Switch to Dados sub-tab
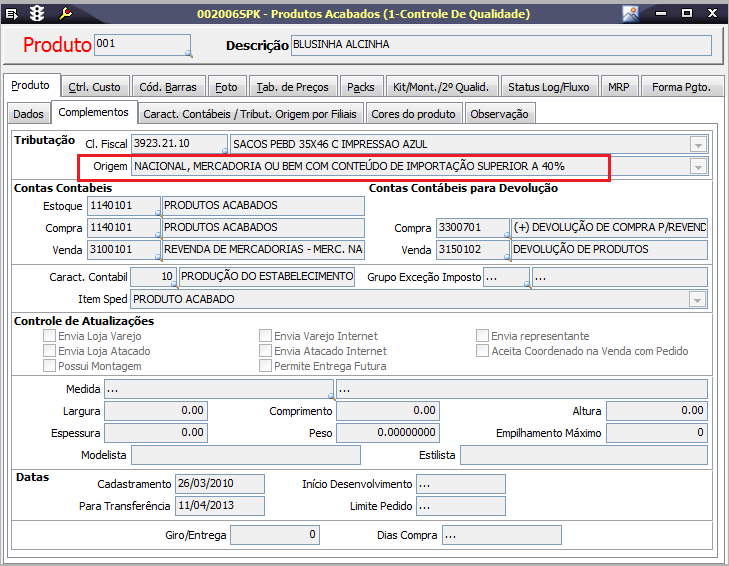The height and width of the screenshot is (566, 729). point(28,114)
